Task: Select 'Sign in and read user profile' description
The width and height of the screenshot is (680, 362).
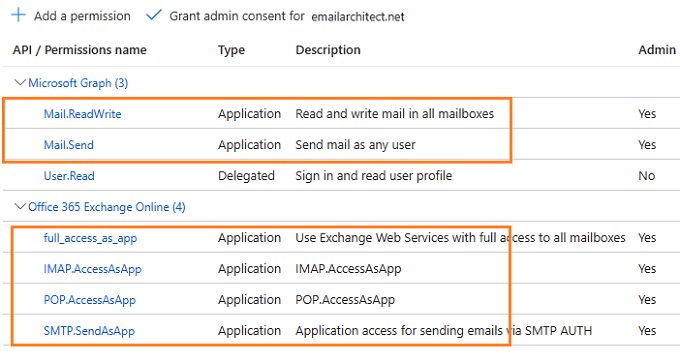Action: 373,176
